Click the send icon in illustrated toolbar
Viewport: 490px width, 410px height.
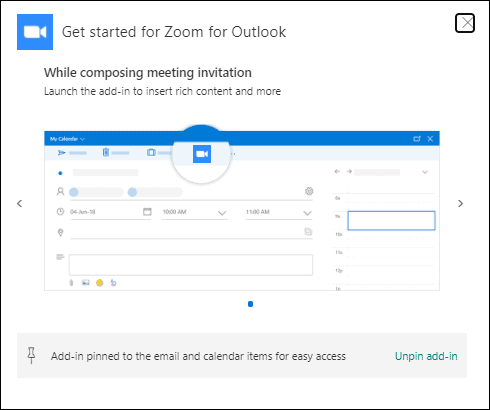pos(61,153)
